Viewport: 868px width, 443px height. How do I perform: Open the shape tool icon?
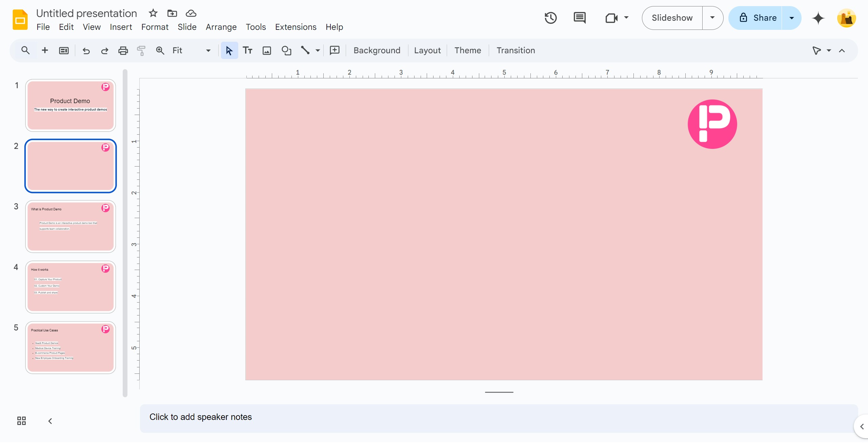(286, 51)
